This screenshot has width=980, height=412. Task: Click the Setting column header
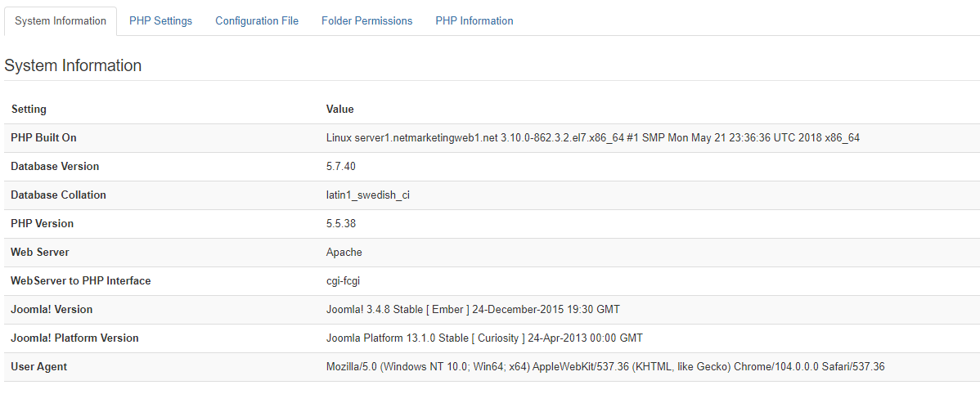tap(29, 110)
